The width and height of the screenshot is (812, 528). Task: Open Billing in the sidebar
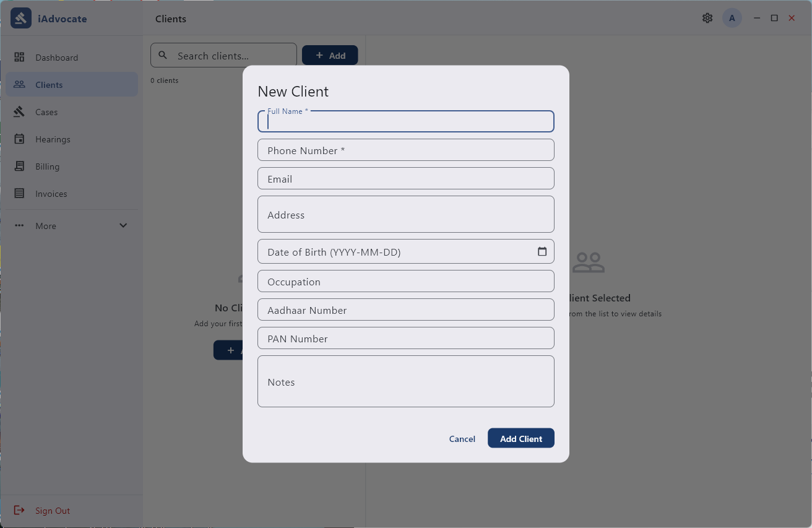click(72, 166)
